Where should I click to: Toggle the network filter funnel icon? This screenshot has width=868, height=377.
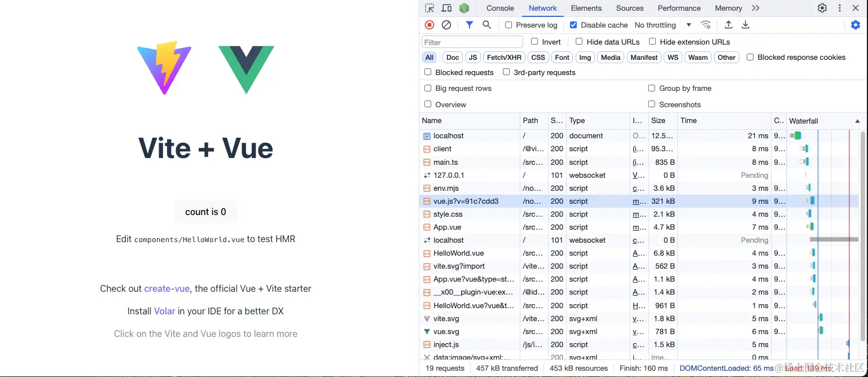coord(469,25)
